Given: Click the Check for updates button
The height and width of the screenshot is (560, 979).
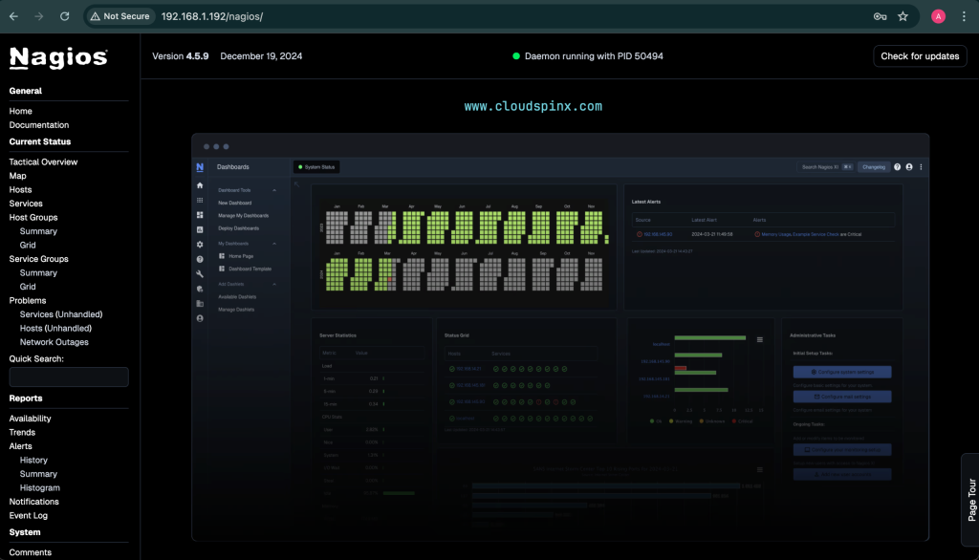Looking at the screenshot, I should point(919,55).
